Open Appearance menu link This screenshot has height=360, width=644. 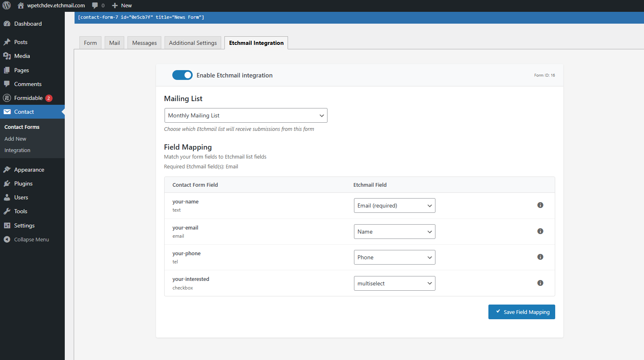[29, 170]
